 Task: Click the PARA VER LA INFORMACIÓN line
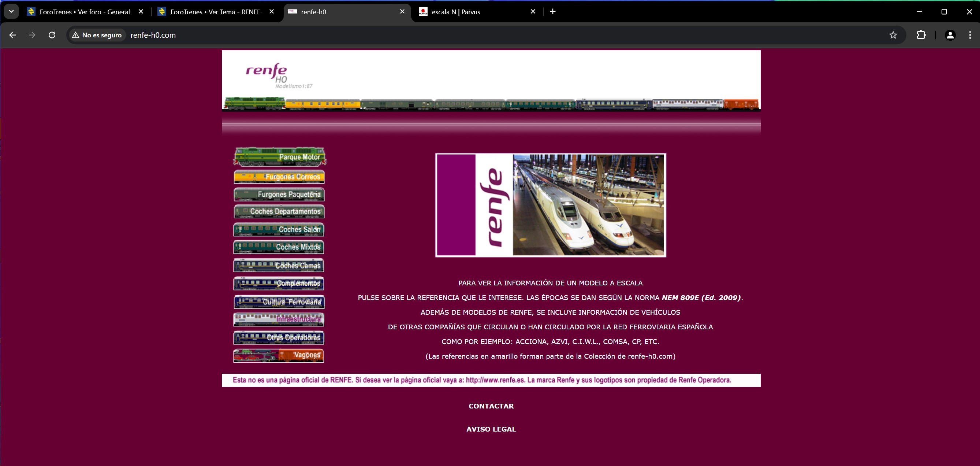pyautogui.click(x=550, y=283)
